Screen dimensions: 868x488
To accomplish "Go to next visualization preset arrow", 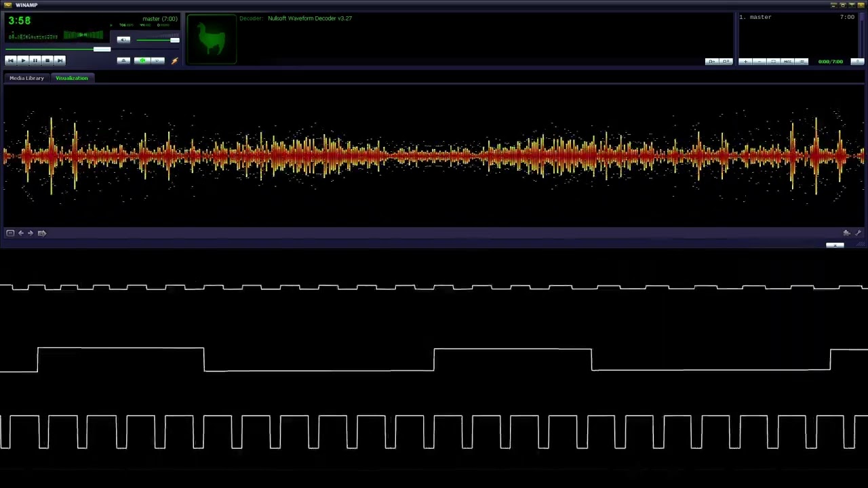I will click(31, 233).
